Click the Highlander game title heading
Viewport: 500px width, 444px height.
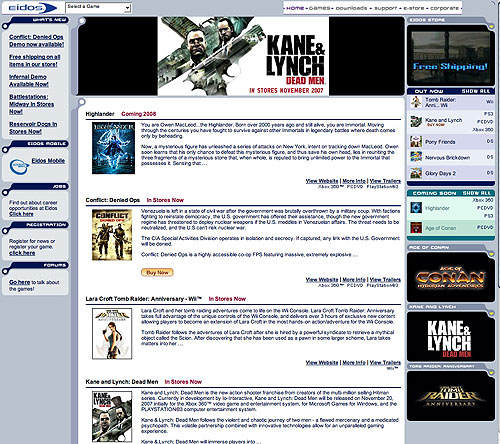(100, 114)
